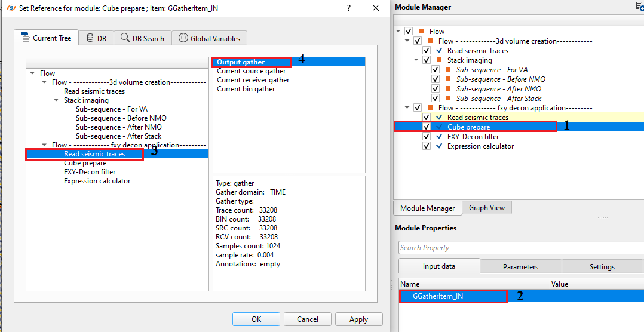This screenshot has width=644, height=332.
Task: Switch to the Graph View tab
Action: [x=486, y=208]
